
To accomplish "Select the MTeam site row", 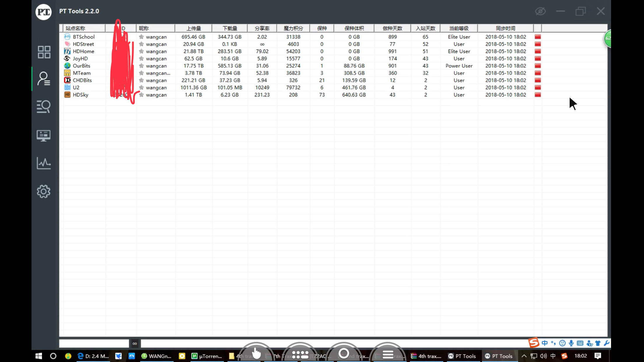I will [x=82, y=73].
